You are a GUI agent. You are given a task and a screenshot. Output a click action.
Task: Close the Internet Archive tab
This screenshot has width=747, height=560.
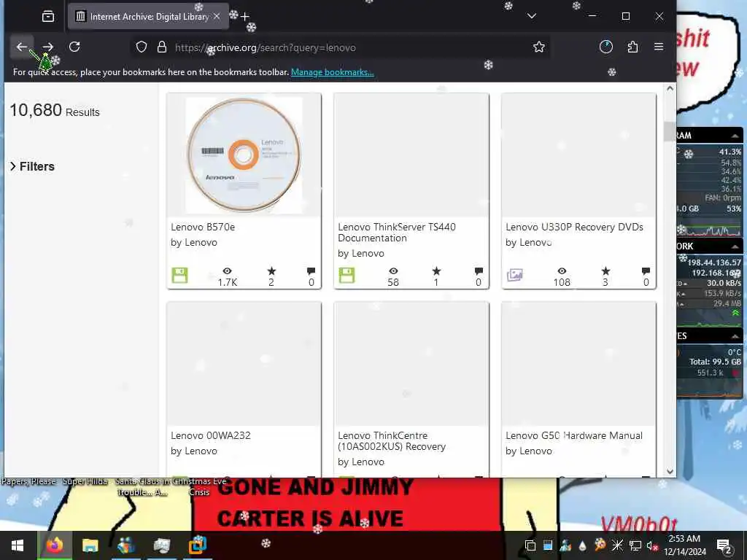tap(217, 16)
